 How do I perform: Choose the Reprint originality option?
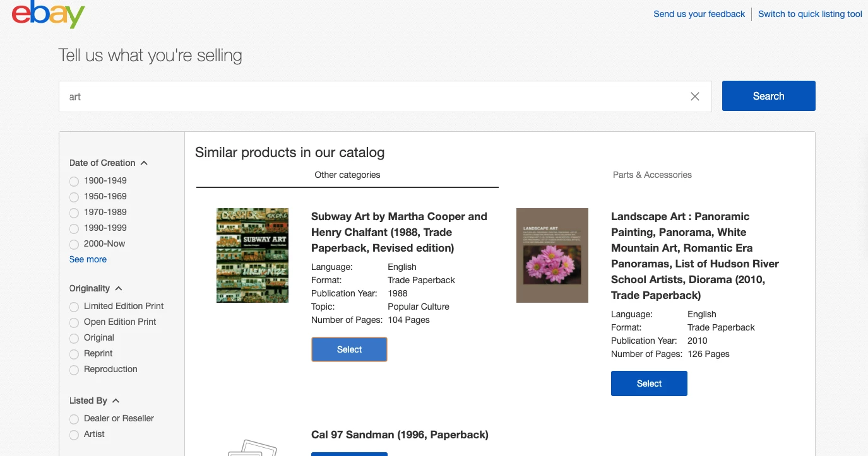click(x=74, y=354)
